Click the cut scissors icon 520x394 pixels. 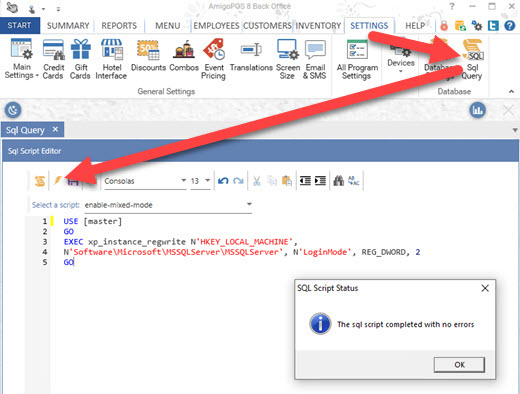click(x=256, y=181)
